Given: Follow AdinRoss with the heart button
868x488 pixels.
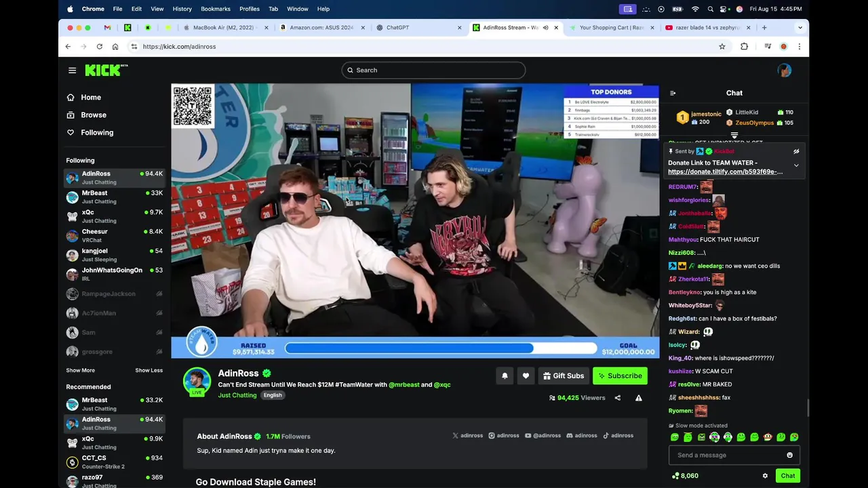Looking at the screenshot, I should [526, 375].
